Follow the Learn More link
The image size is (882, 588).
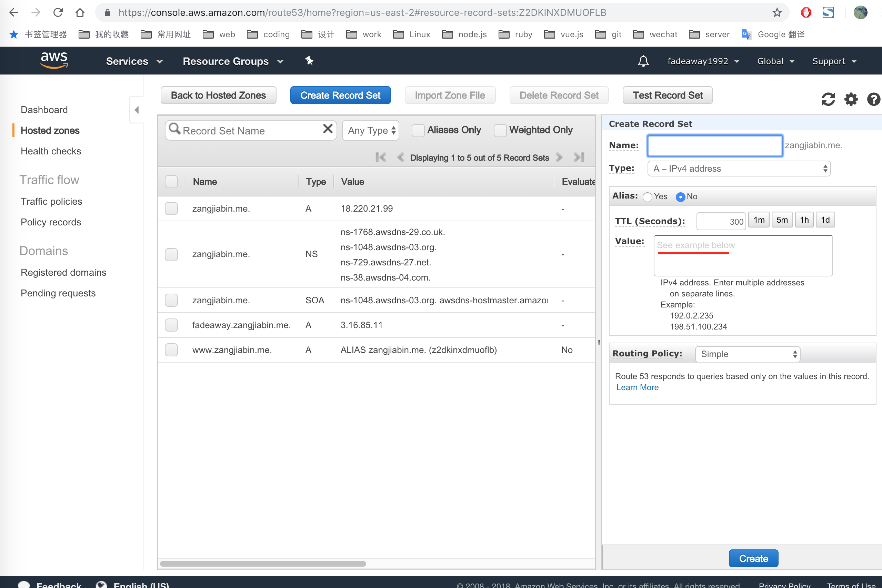[x=637, y=387]
